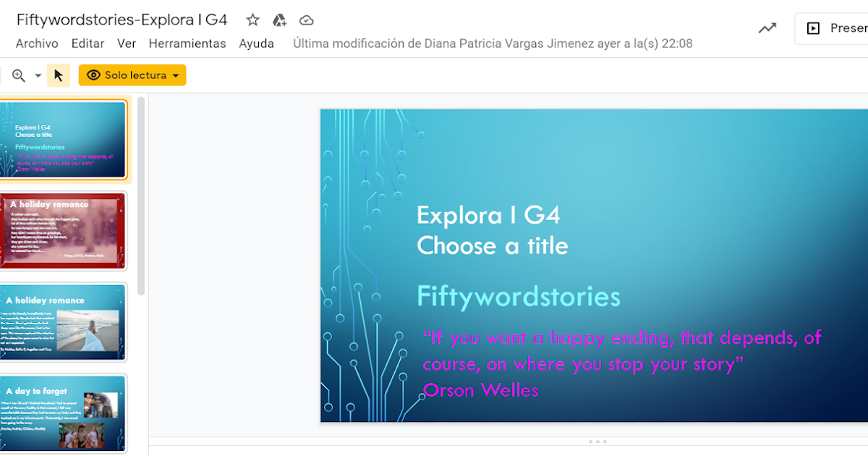This screenshot has height=456, width=868.
Task: Open the Solo lectura mode dropdown
Action: coord(176,75)
